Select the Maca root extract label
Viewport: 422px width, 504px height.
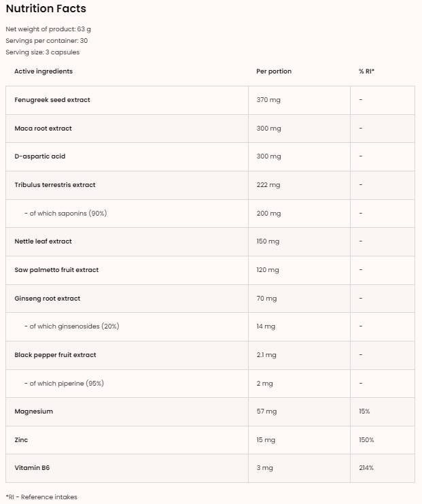43,129
